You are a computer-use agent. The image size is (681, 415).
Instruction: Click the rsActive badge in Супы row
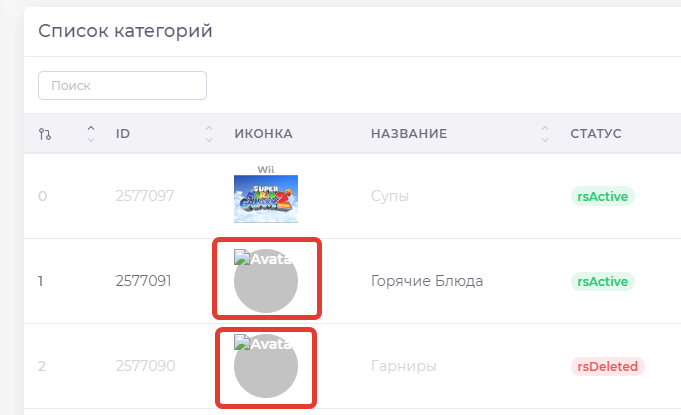pyautogui.click(x=603, y=196)
